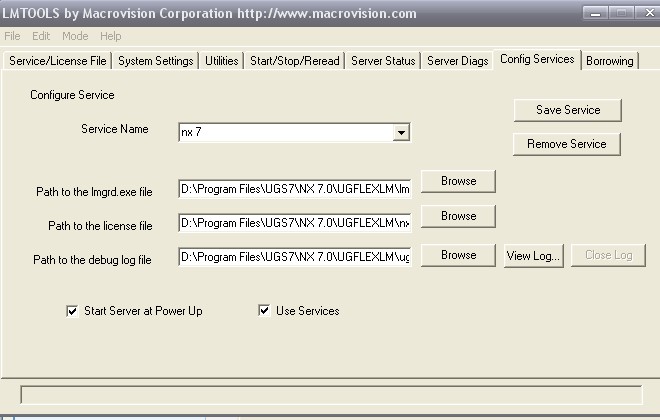Open the Server Diags tab
This screenshot has height=420, width=660.
(458, 61)
